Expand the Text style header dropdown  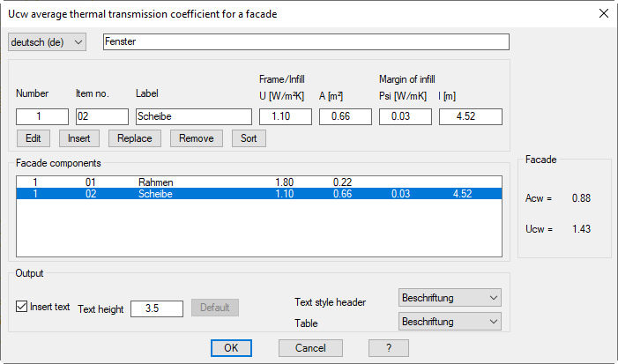[450, 299]
